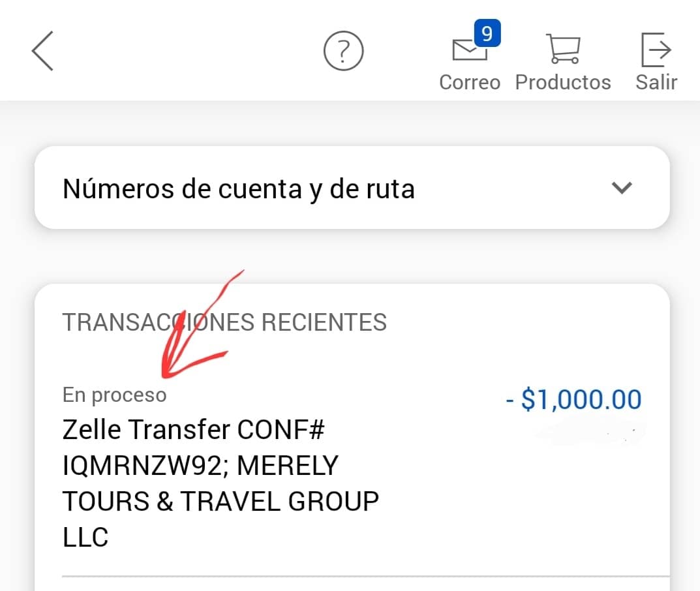The width and height of the screenshot is (700, 591).
Task: Select the TOURS & TRAVEL GROUP text
Action: click(x=221, y=501)
